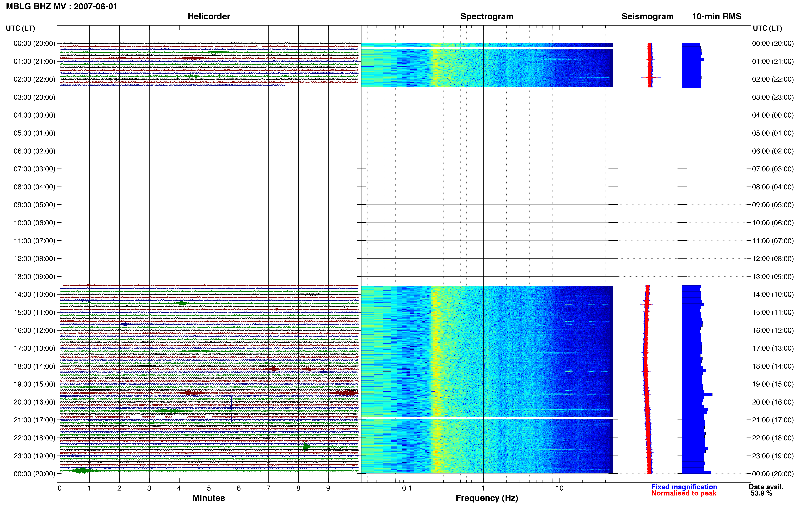Click the 'Seismogram' panel heading

coord(647,16)
